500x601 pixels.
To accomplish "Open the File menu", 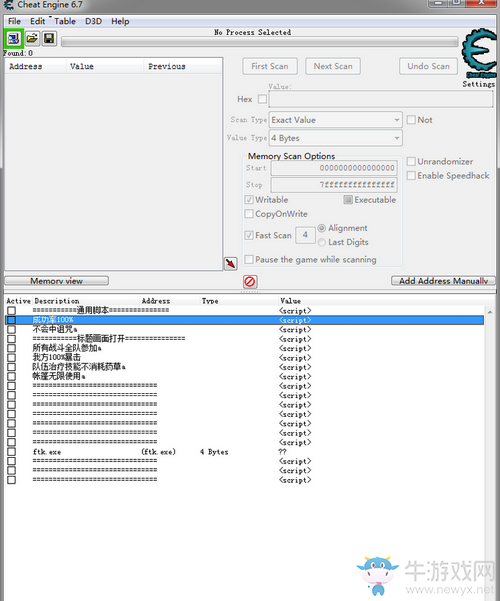I will pos(15,21).
